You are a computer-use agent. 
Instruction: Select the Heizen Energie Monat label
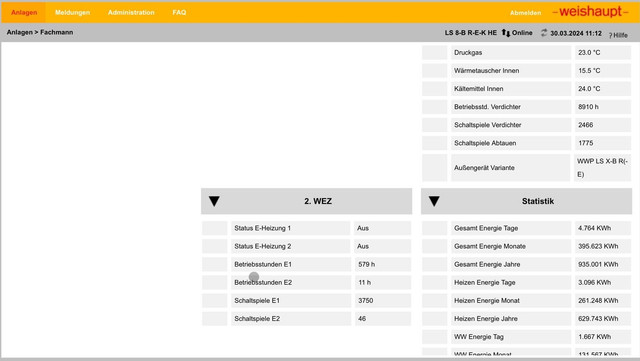pos(487,300)
